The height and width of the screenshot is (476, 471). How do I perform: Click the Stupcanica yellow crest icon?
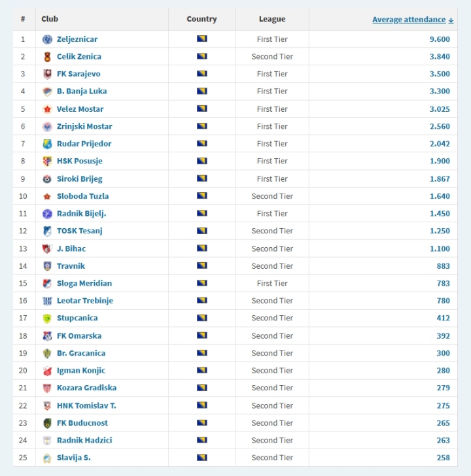[x=47, y=318]
